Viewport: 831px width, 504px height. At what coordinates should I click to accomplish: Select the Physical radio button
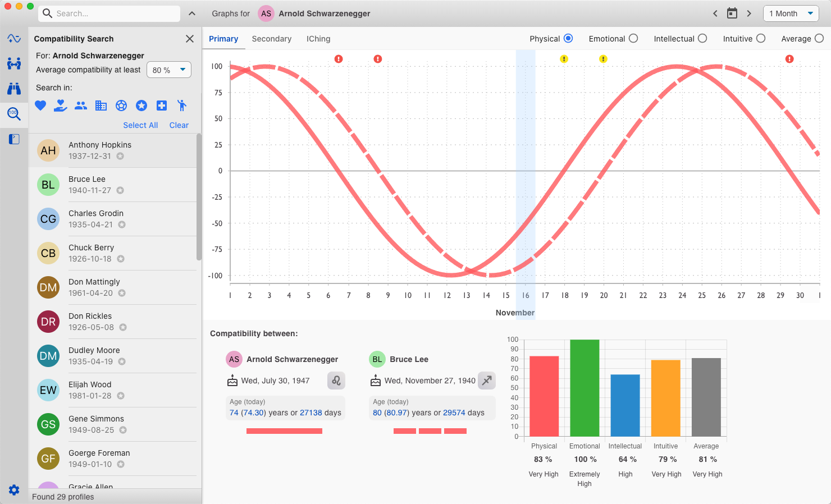click(x=568, y=38)
